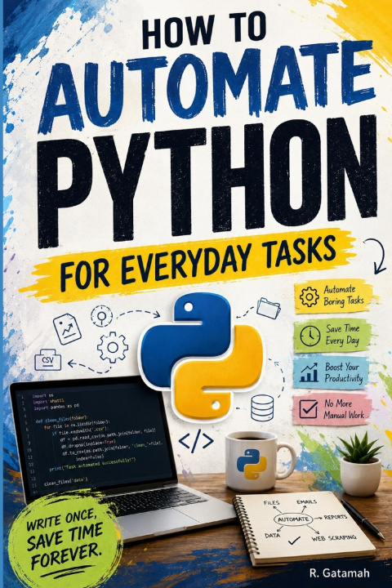Image resolution: width=392 pixels, height=588 pixels.
Task: Click the checkmark drawn on the notebook
Action: [x=295, y=541]
